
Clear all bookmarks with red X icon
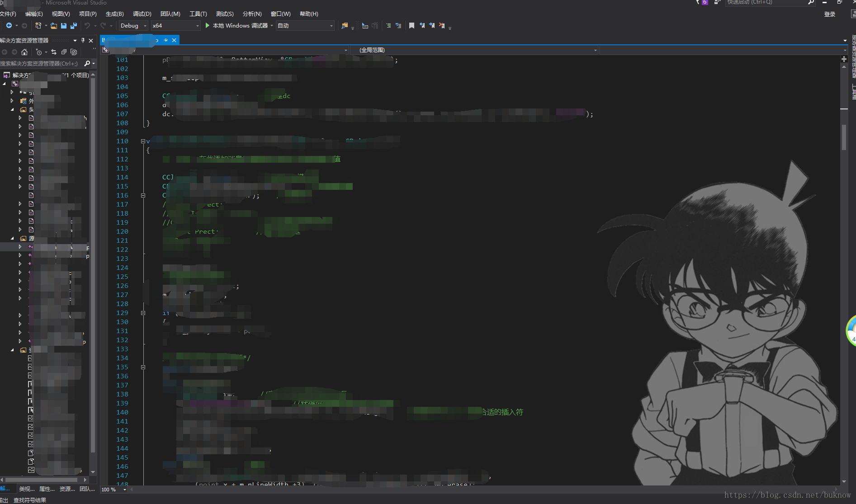pyautogui.click(x=442, y=25)
